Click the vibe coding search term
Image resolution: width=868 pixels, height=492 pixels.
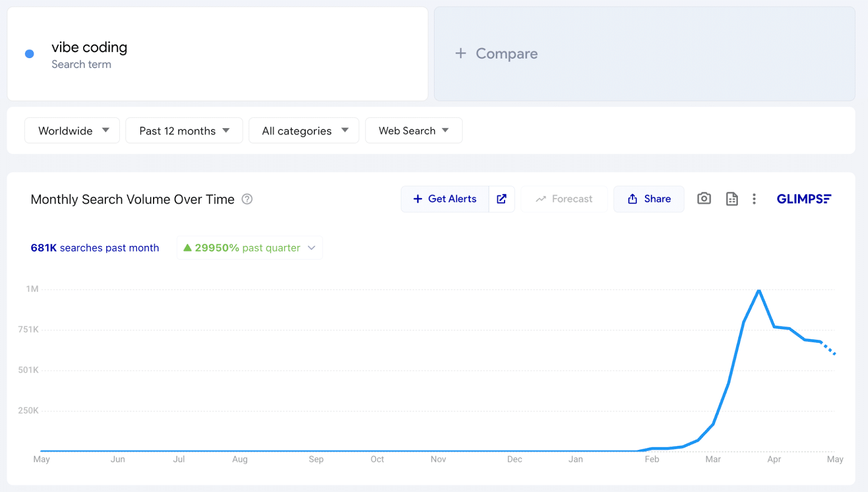(x=90, y=47)
